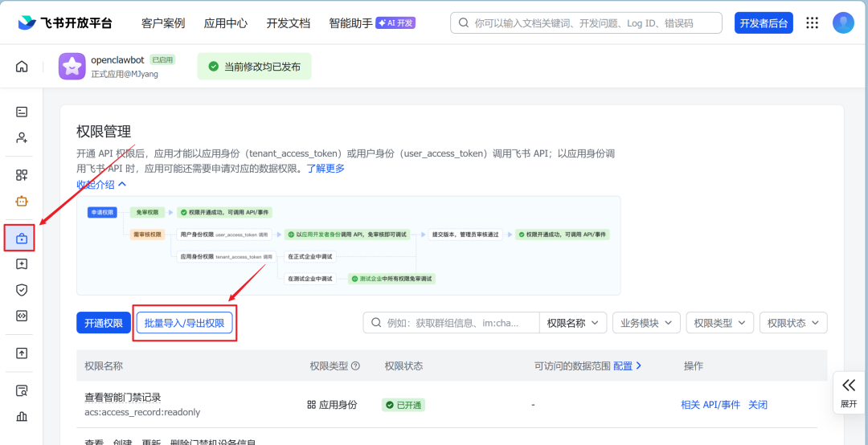
Task: Expand the 权限名称 search type dropdown
Action: 573,323
